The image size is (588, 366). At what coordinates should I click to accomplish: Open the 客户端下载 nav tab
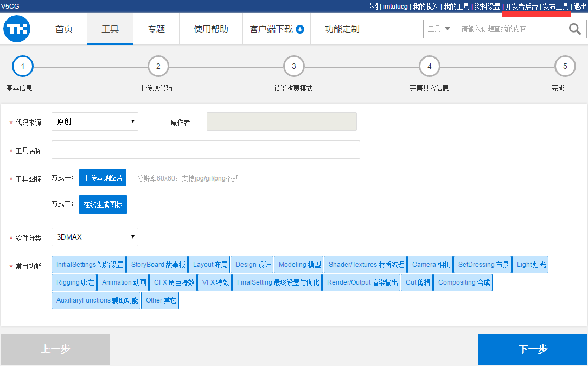tap(277, 29)
